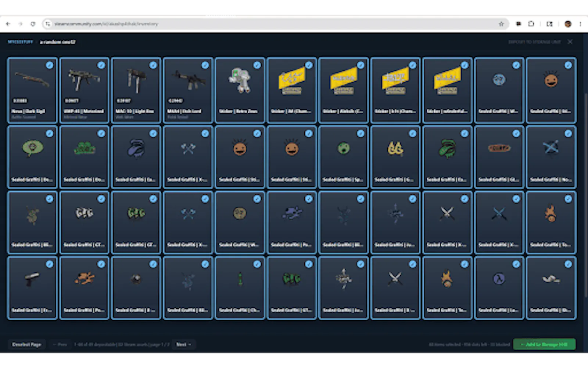Viewport: 588px width, 368px height.
Task: Click the Deselect Page button
Action: click(x=26, y=344)
